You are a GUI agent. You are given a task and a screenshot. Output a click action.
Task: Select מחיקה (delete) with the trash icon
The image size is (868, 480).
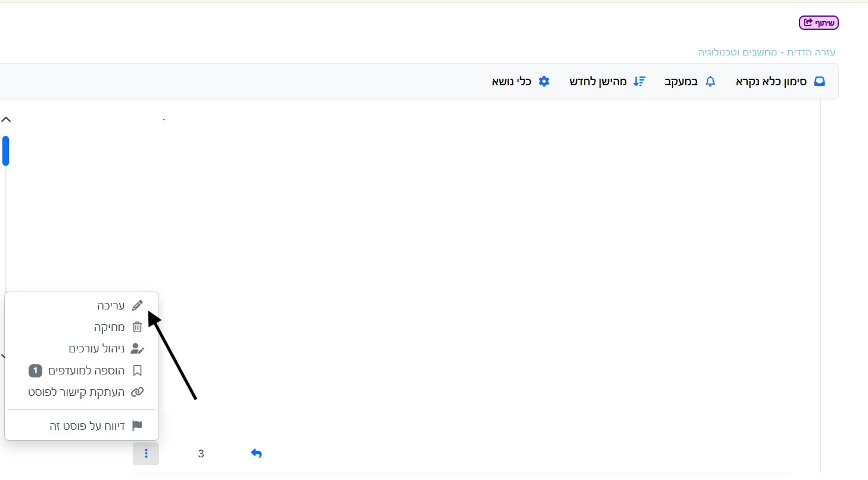[118, 327]
